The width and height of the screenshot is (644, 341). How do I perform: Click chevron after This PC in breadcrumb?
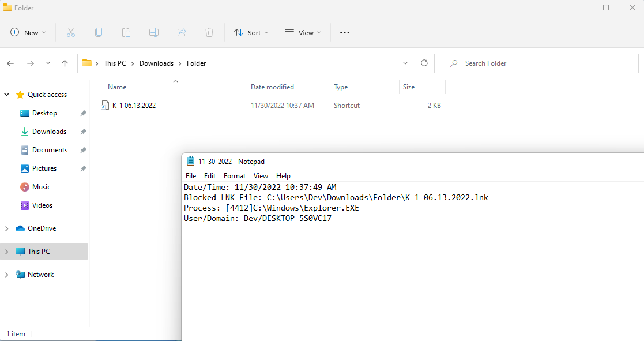133,63
